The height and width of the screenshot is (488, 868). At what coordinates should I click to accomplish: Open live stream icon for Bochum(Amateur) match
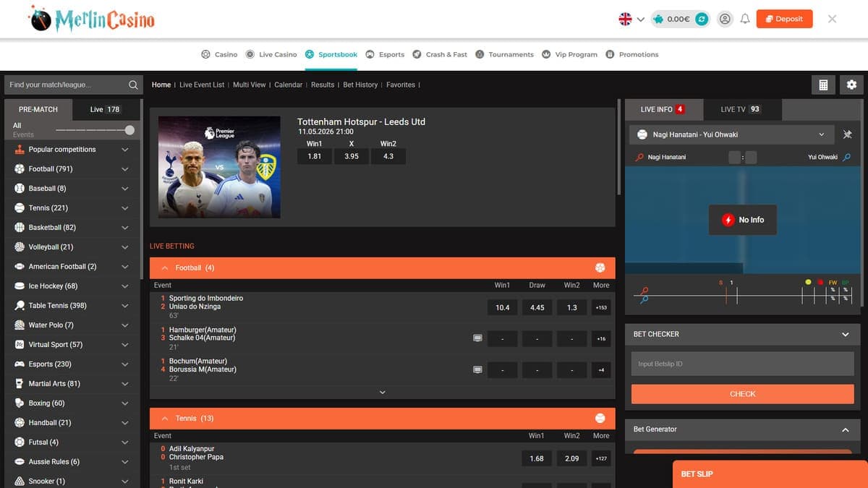[x=477, y=369]
